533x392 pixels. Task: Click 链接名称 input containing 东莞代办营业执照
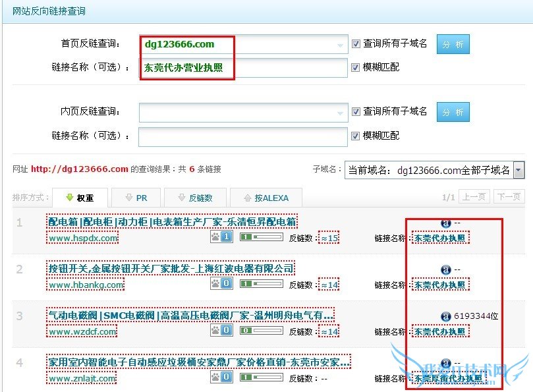click(242, 68)
